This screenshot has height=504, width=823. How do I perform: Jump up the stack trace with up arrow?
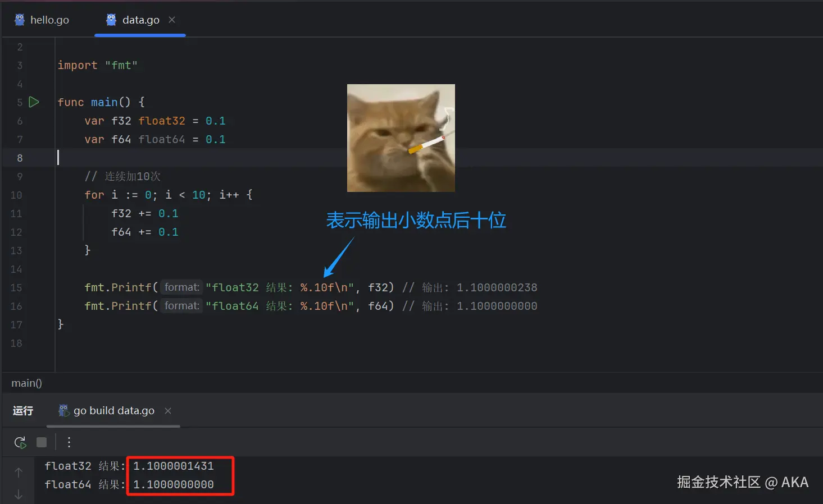pyautogui.click(x=19, y=473)
